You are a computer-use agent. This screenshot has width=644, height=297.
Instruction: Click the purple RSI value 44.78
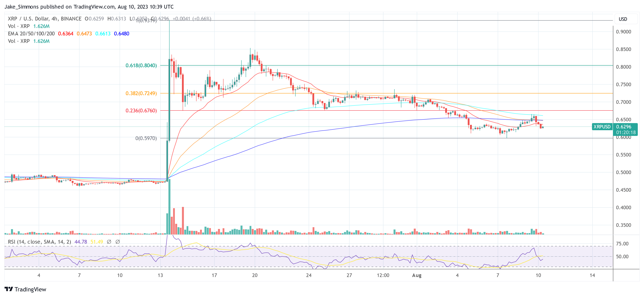(x=81, y=242)
